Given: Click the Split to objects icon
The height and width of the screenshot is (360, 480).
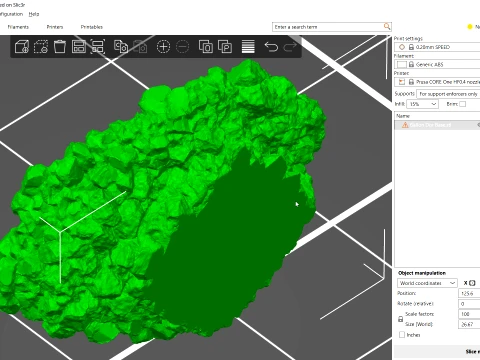Looking at the screenshot, I should click(x=206, y=47).
